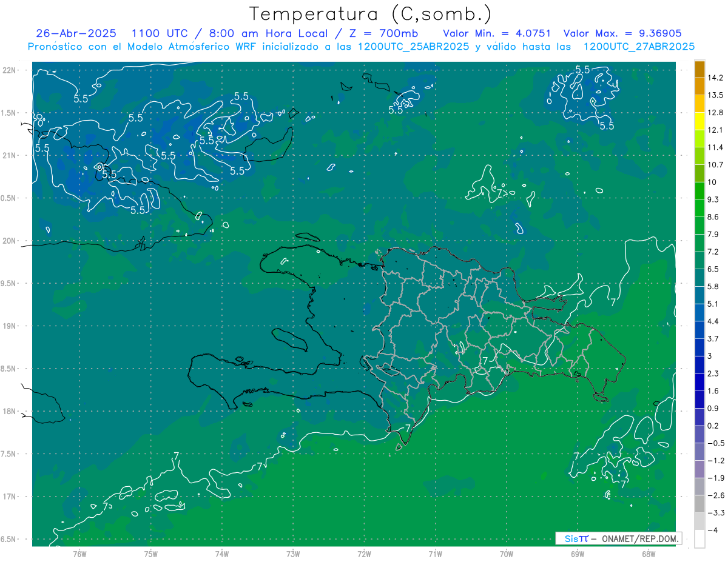Click the 71W longitude axis label
This screenshot has height=562, width=728.
(x=435, y=554)
